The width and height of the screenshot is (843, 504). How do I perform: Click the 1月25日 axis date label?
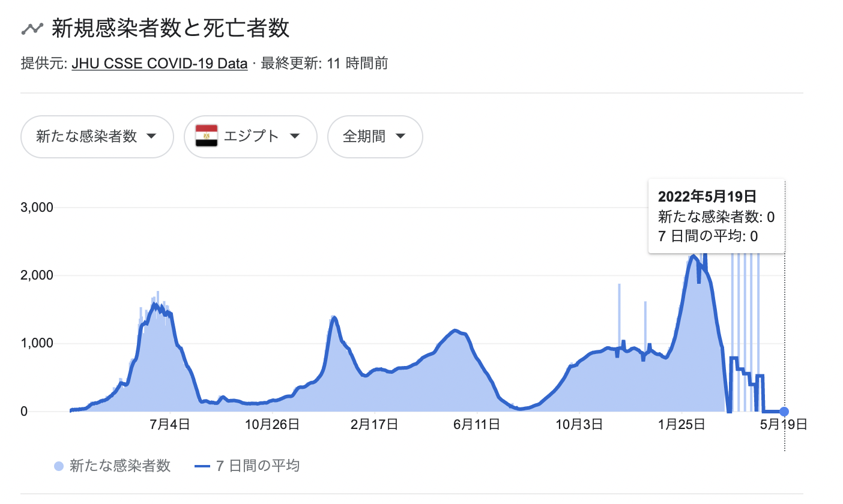click(x=681, y=425)
